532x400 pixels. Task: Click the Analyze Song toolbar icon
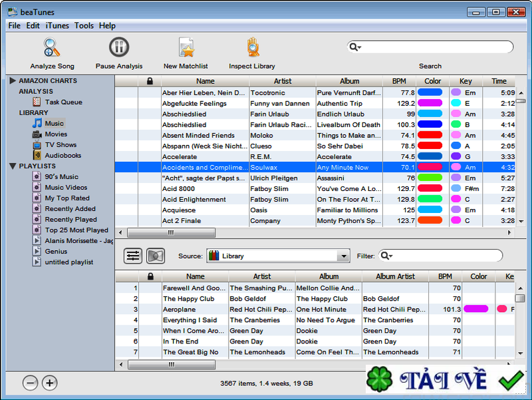52,48
